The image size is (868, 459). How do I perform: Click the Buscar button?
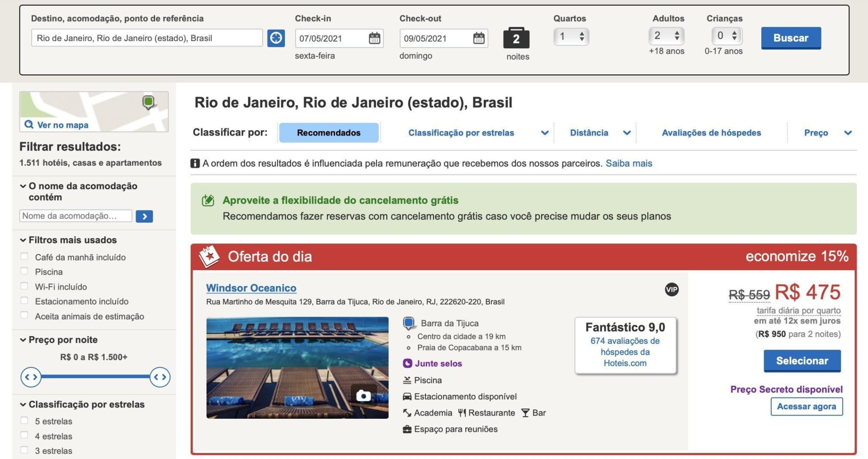pyautogui.click(x=791, y=38)
